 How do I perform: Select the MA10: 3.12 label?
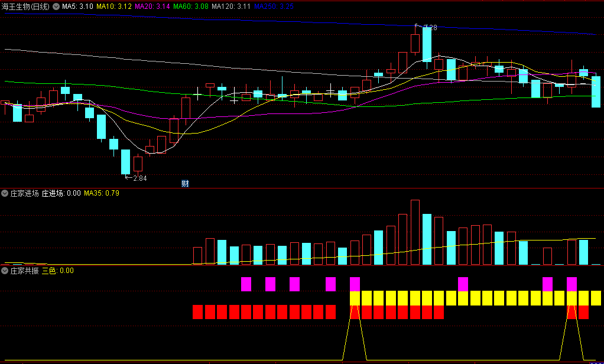click(114, 6)
